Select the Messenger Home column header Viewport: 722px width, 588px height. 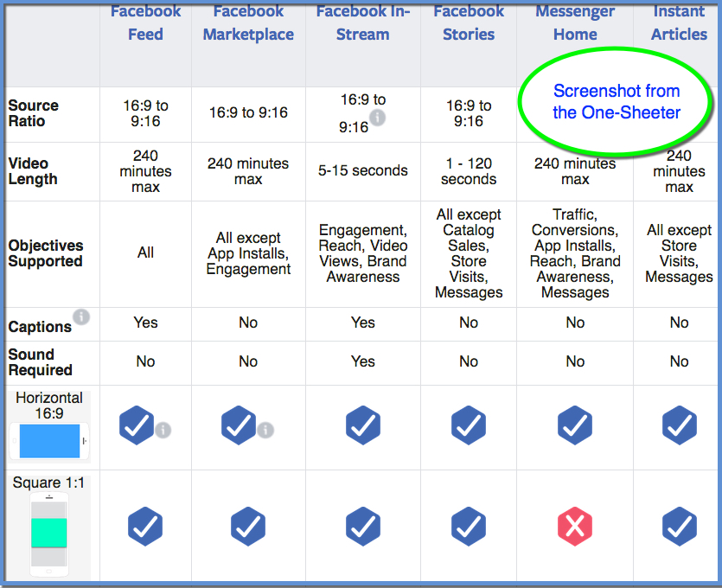point(575,22)
